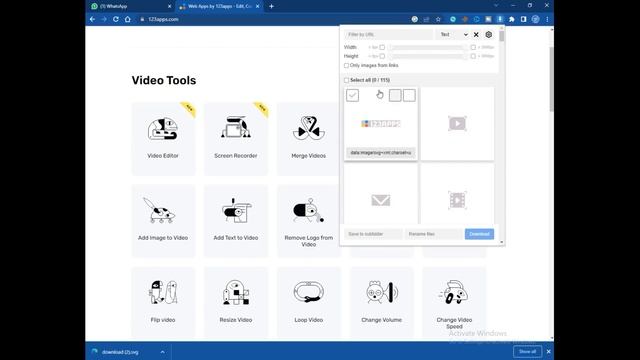Open the filter type dropdown in popup
The height and width of the screenshot is (360, 640).
pyautogui.click(x=453, y=35)
